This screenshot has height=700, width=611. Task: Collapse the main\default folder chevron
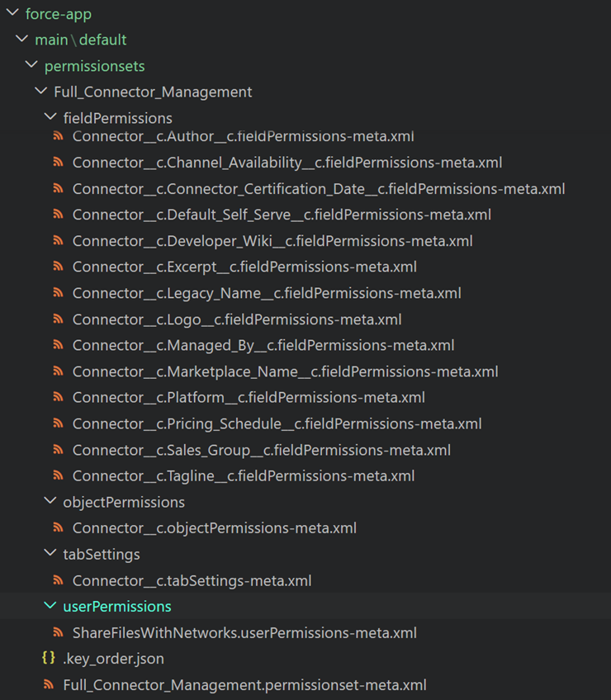click(x=22, y=39)
